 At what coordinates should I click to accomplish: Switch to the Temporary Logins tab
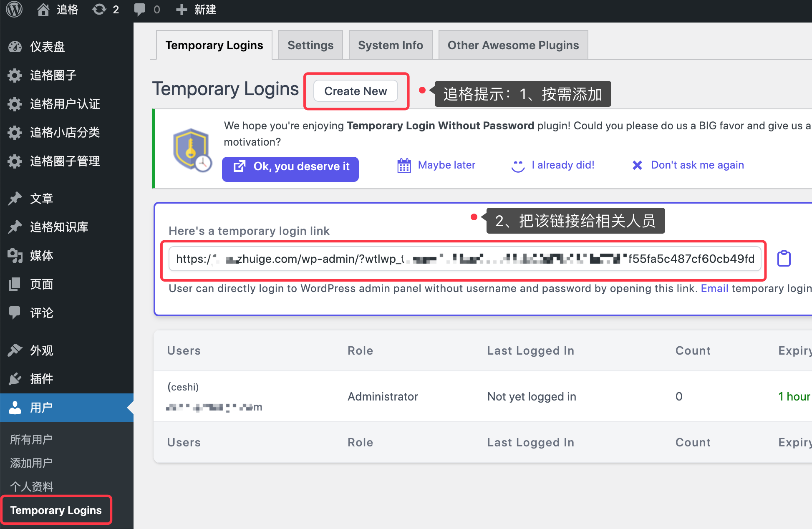tap(214, 45)
